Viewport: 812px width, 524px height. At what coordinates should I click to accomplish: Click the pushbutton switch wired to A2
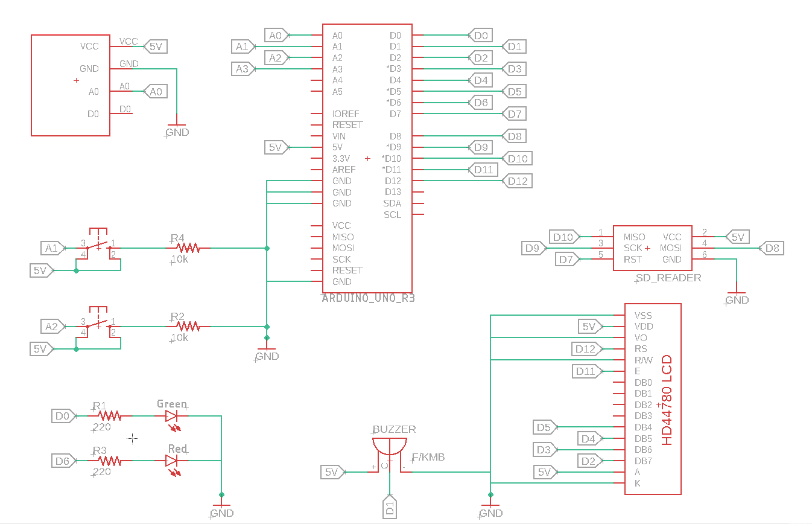(98, 323)
